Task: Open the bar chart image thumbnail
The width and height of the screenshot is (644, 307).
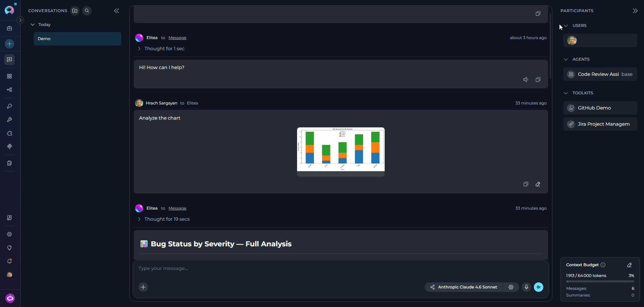Action: click(x=341, y=149)
